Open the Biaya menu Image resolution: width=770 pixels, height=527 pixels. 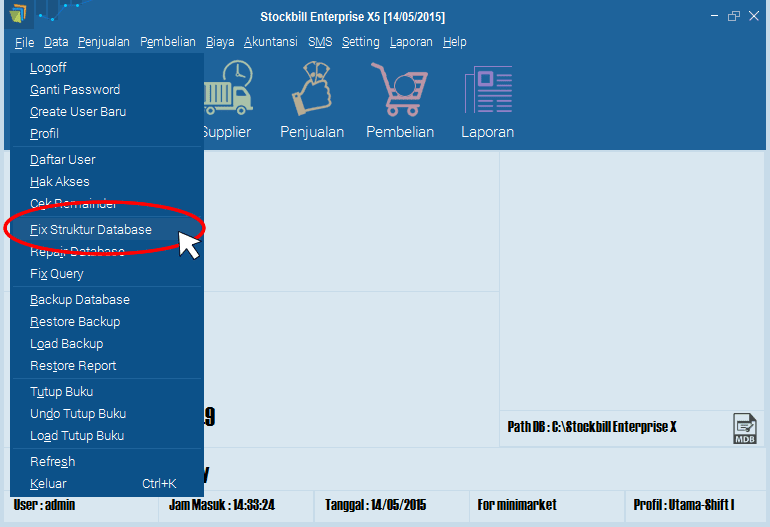coord(220,42)
